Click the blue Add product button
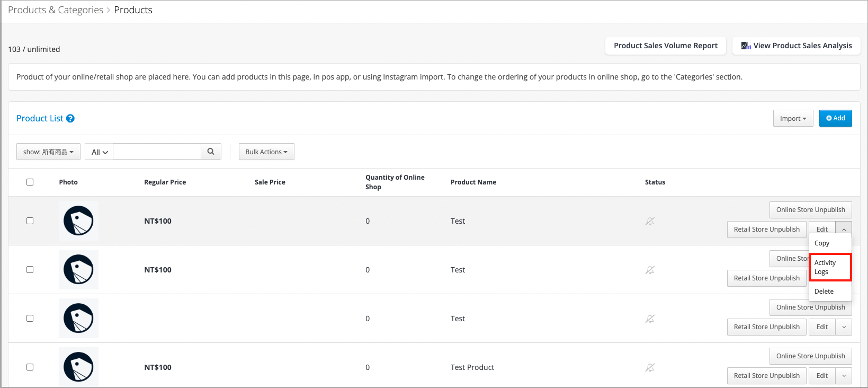This screenshot has height=388, width=868. tap(835, 118)
